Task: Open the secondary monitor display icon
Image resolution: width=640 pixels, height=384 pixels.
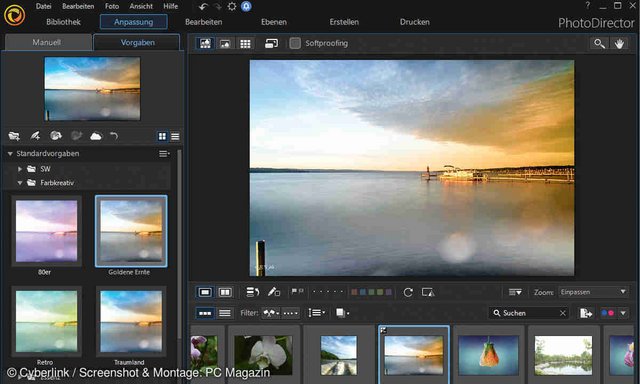Action: point(271,43)
